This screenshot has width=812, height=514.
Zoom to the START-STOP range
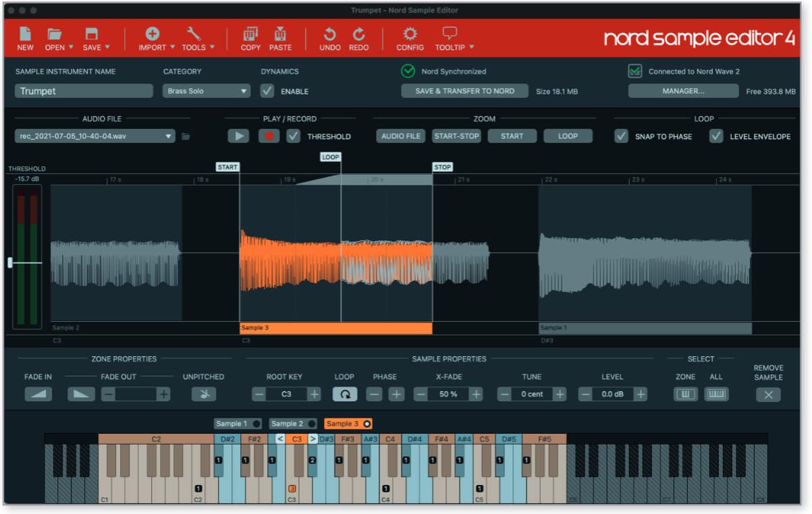coord(456,136)
